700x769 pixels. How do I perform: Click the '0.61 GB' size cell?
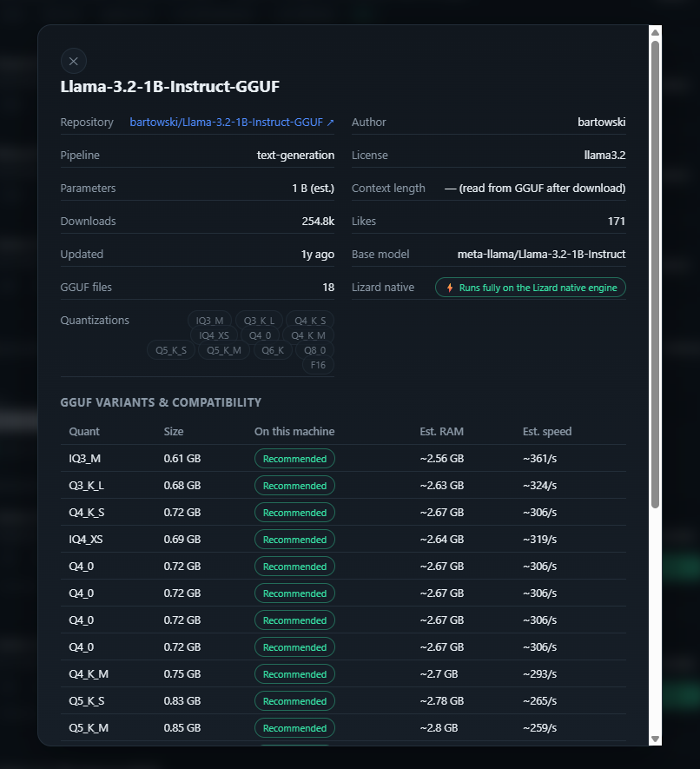182,459
